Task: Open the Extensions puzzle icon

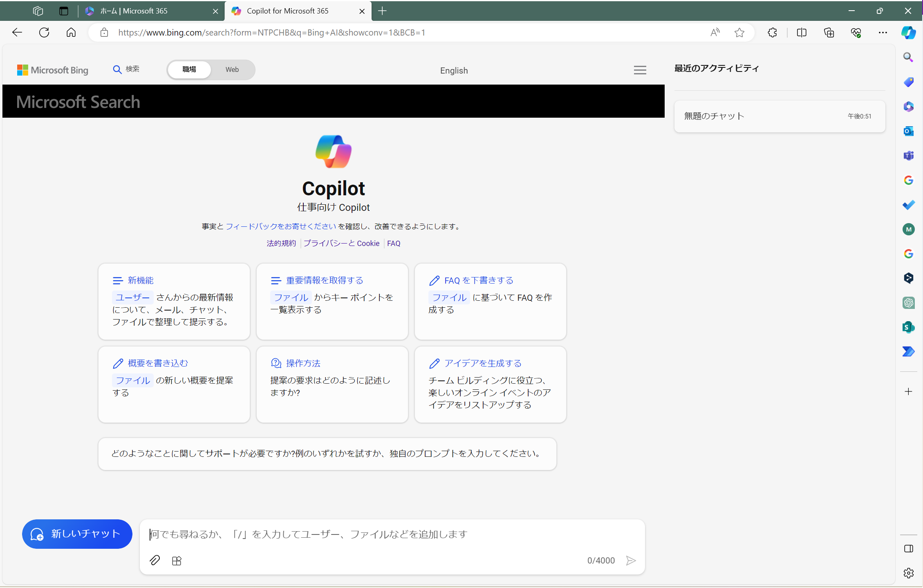Action: 772,33
